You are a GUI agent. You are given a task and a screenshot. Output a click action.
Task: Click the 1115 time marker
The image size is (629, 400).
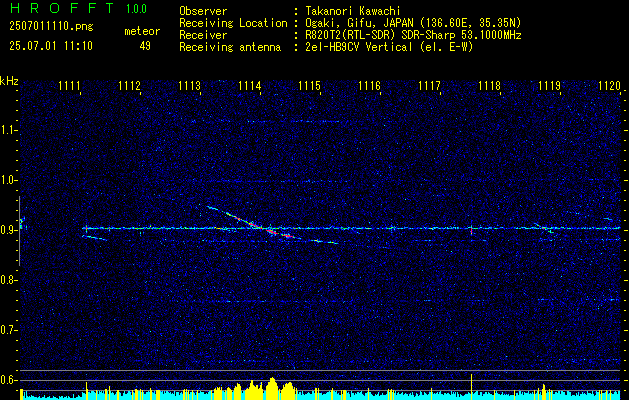click(x=310, y=86)
